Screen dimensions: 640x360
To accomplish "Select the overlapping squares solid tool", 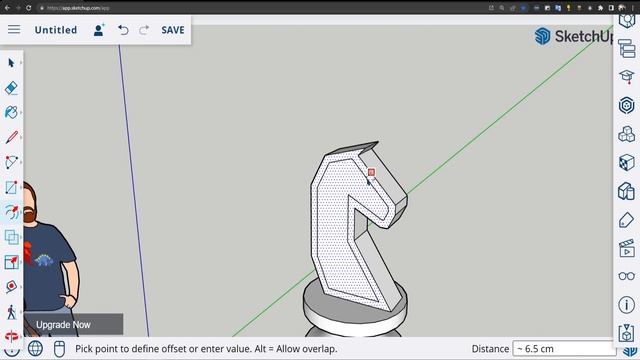I will coord(11,237).
